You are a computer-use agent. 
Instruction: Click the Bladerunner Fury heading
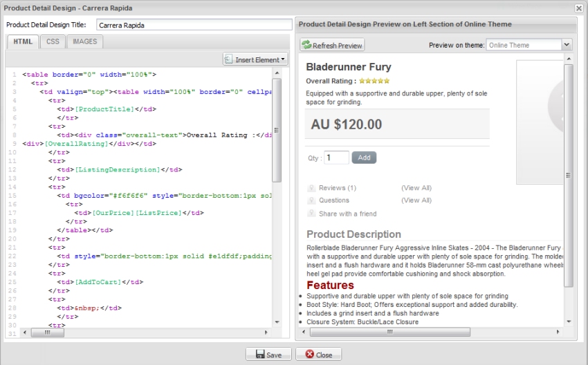pyautogui.click(x=349, y=66)
